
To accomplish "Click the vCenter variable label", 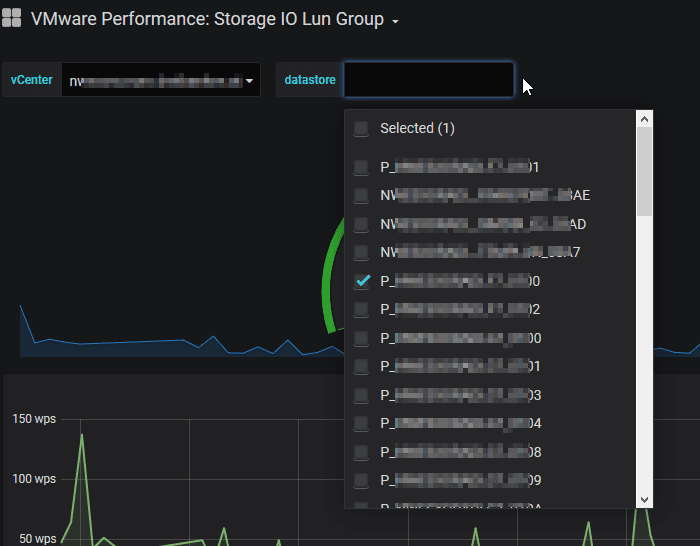I will point(32,79).
